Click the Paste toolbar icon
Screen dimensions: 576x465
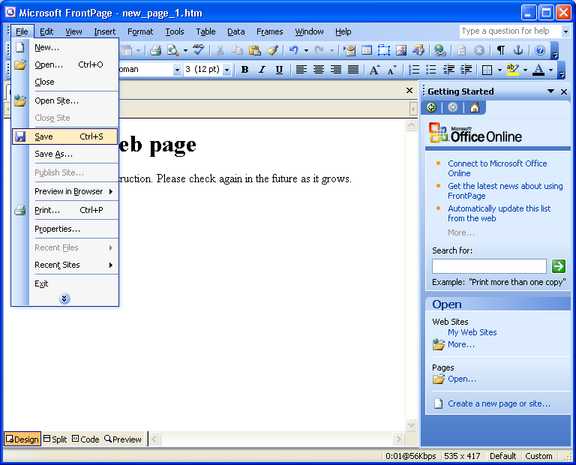click(x=255, y=50)
